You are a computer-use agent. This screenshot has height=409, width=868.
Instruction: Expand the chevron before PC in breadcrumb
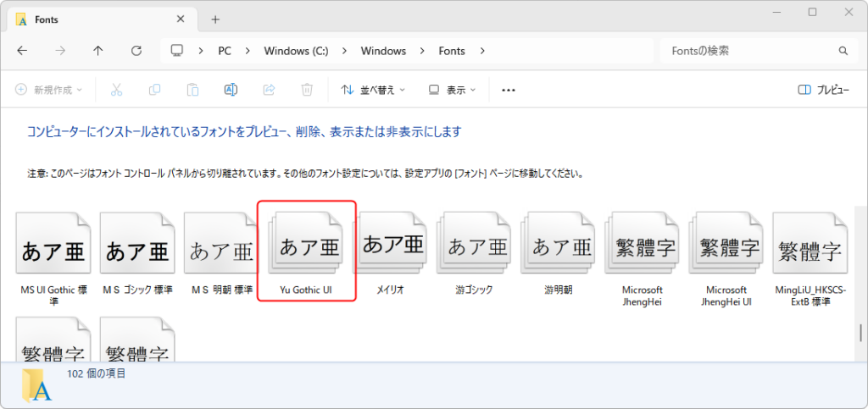click(x=202, y=51)
